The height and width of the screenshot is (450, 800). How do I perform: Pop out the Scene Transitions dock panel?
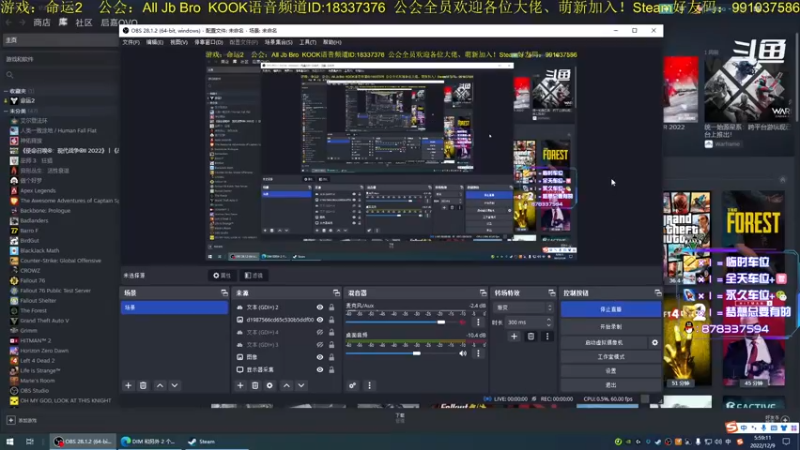(552, 293)
